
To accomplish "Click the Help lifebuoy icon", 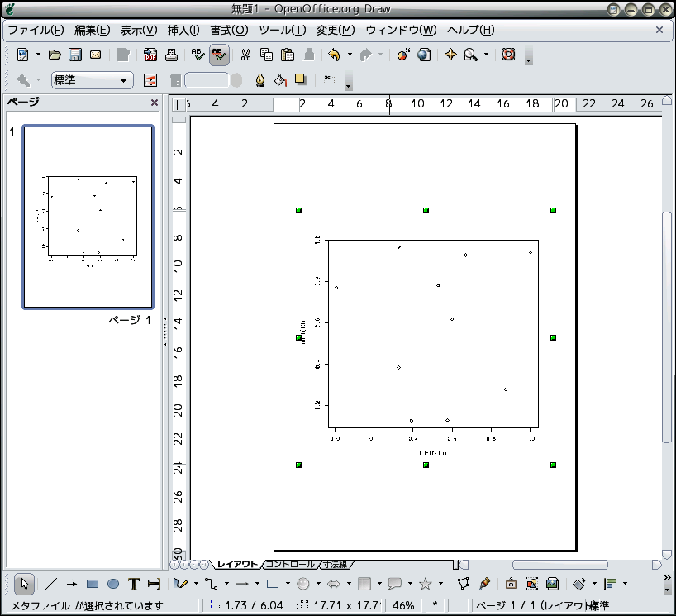I will click(508, 55).
